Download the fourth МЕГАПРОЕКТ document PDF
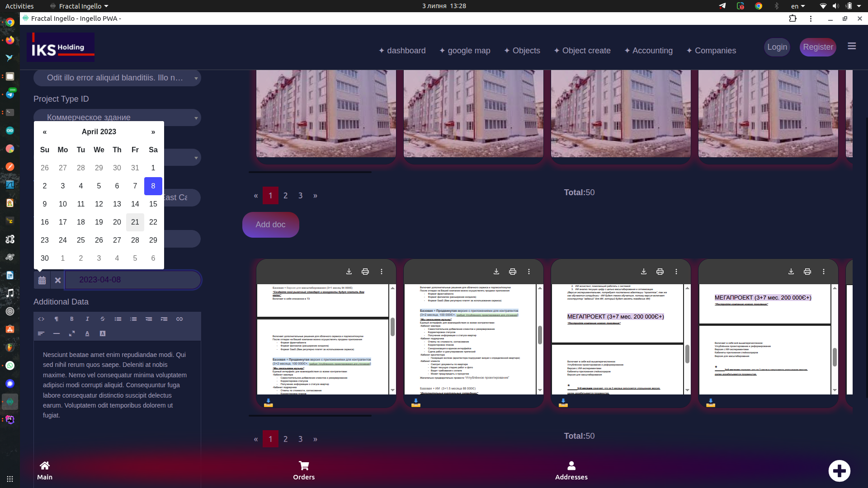The width and height of the screenshot is (868, 488). point(791,272)
